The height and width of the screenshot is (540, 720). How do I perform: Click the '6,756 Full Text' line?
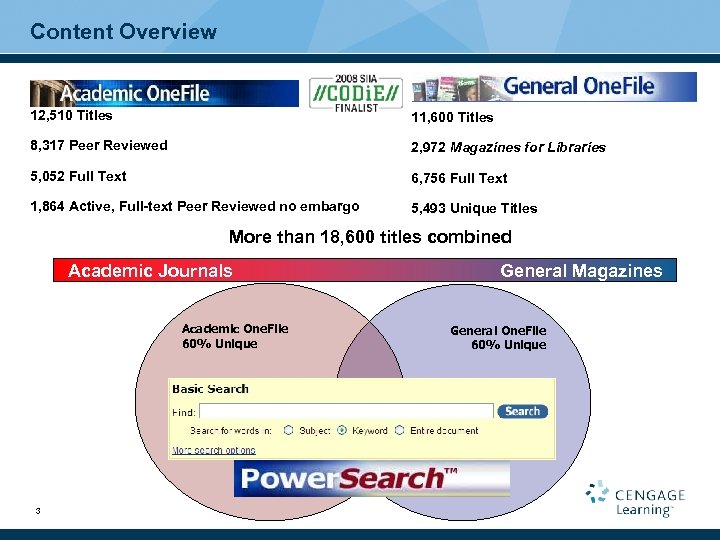click(x=459, y=178)
